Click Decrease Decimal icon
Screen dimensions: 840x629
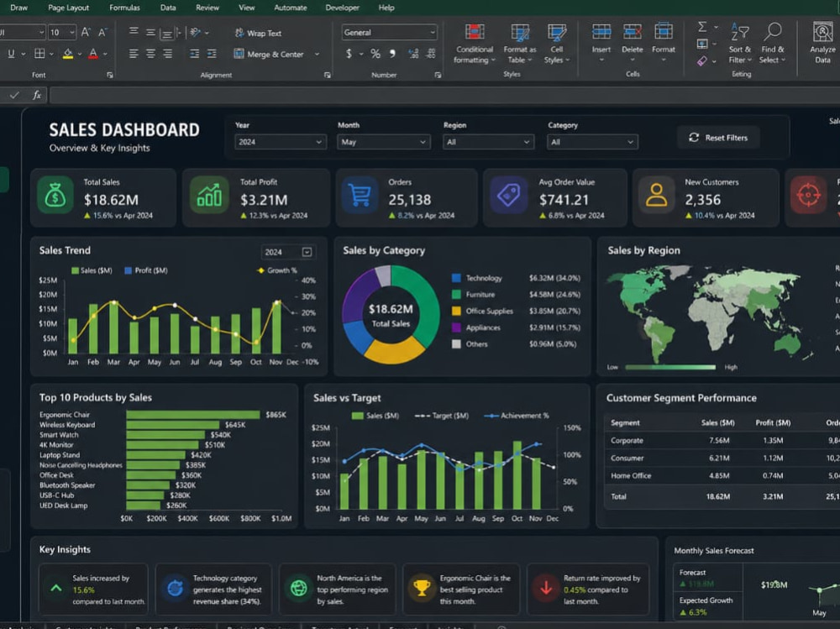tap(431, 54)
